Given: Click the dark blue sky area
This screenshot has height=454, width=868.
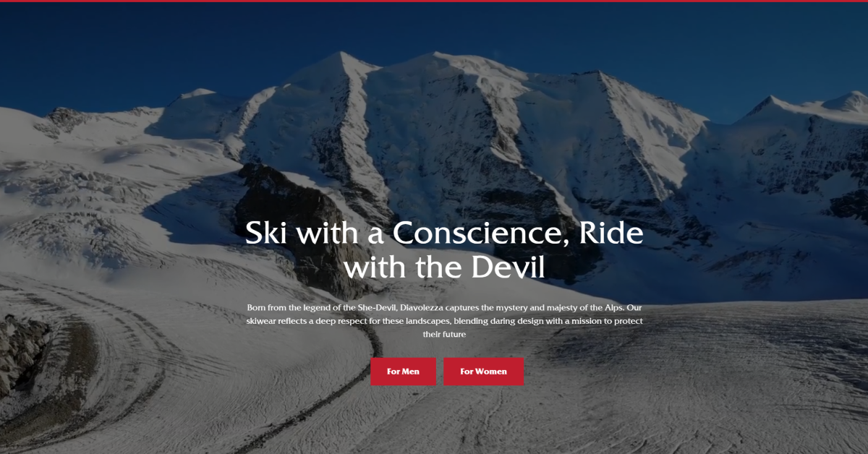Looking at the screenshot, I should click(x=145, y=43).
